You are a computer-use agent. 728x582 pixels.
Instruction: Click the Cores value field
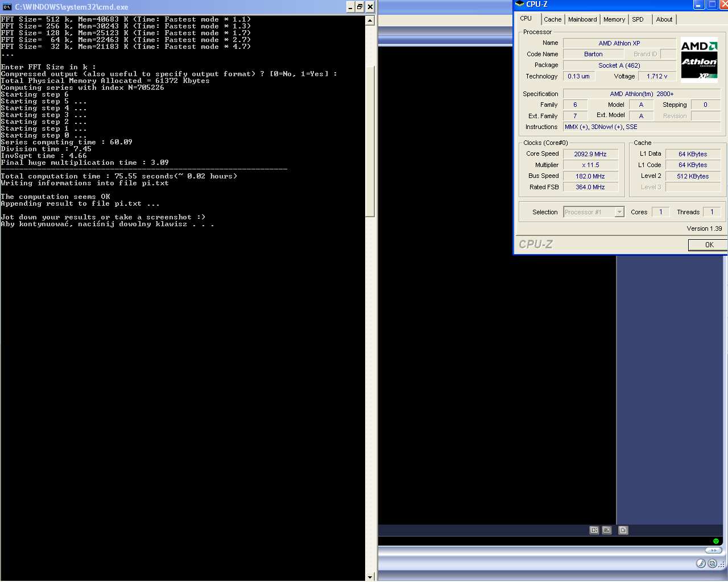(x=660, y=212)
